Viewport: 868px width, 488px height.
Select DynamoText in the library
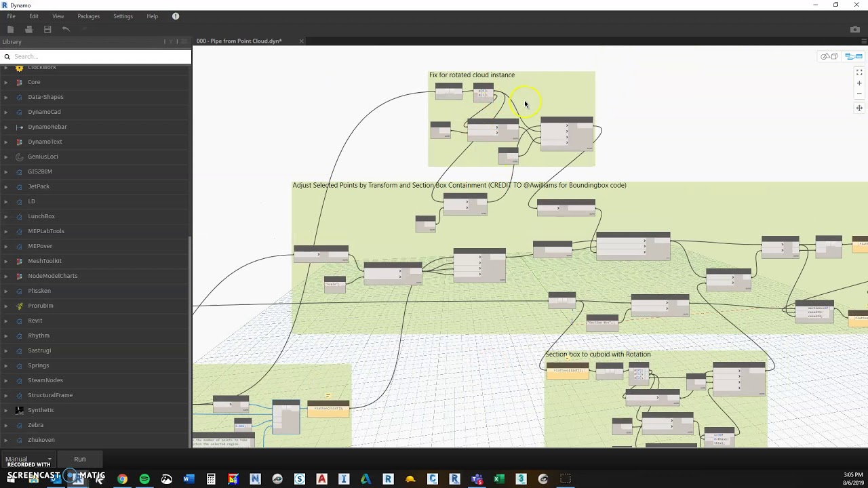click(45, 142)
